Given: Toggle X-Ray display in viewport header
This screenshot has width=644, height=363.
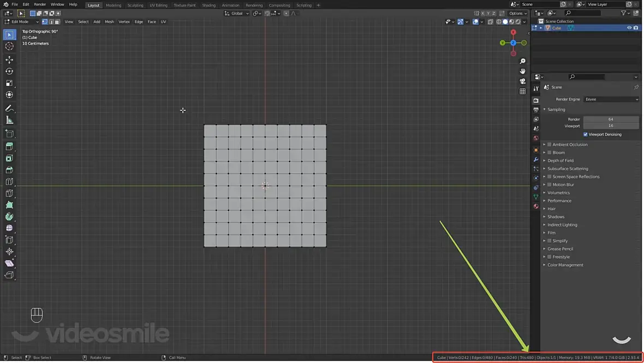Looking at the screenshot, I should point(491,22).
